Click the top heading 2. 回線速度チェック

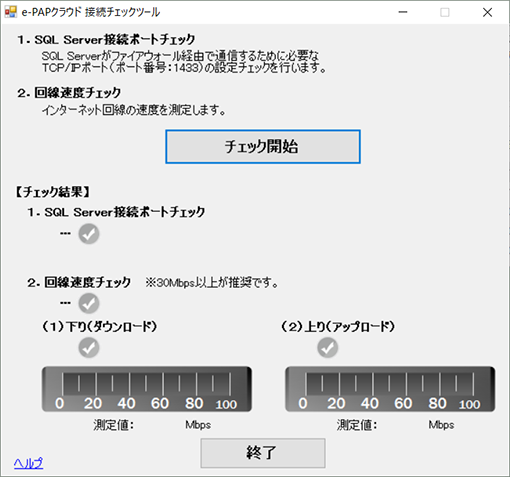point(69,93)
